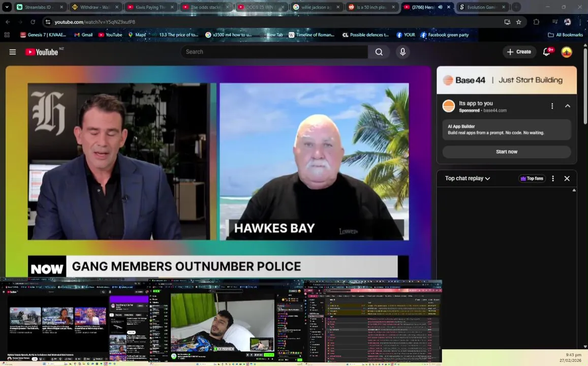View site information icon beside the URL
Viewport: 588px width, 366px height.
point(48,22)
